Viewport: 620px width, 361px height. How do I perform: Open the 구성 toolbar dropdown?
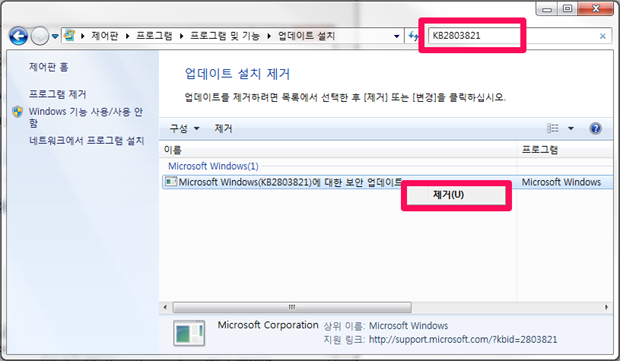(x=184, y=129)
